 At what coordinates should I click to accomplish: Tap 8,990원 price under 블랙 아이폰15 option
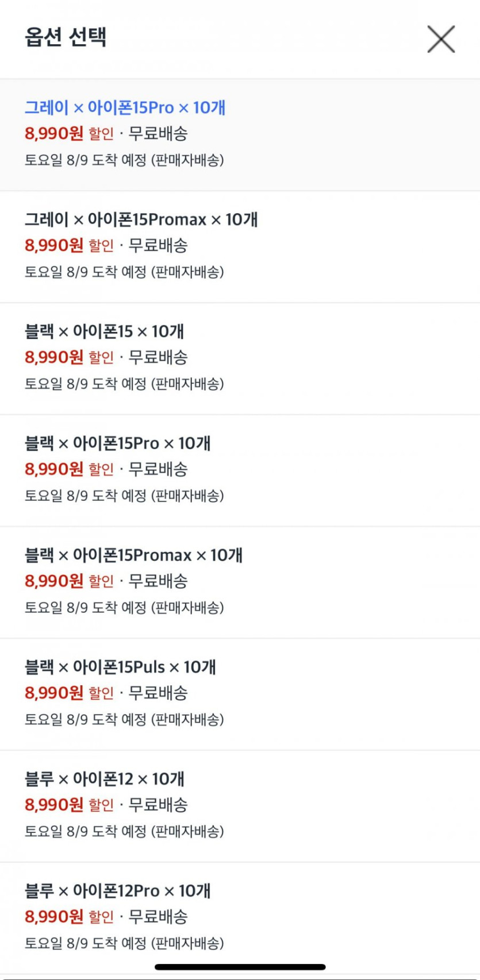[54, 358]
